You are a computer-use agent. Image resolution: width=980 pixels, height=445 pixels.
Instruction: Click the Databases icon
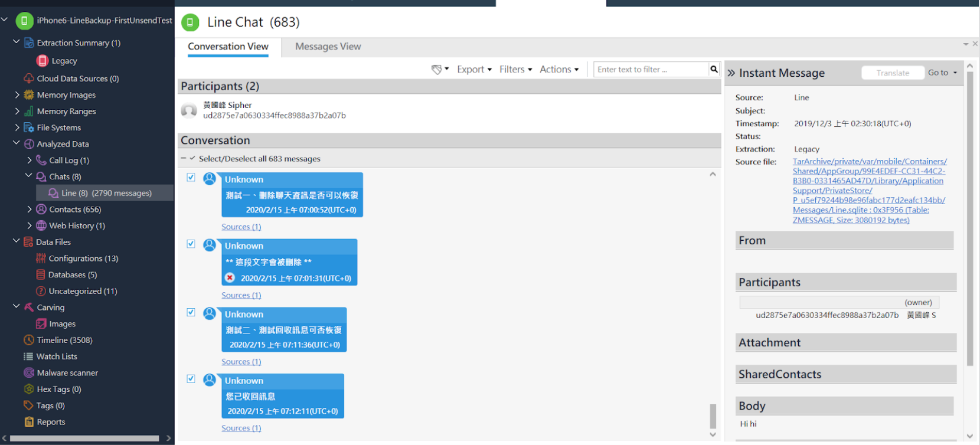[x=41, y=274]
